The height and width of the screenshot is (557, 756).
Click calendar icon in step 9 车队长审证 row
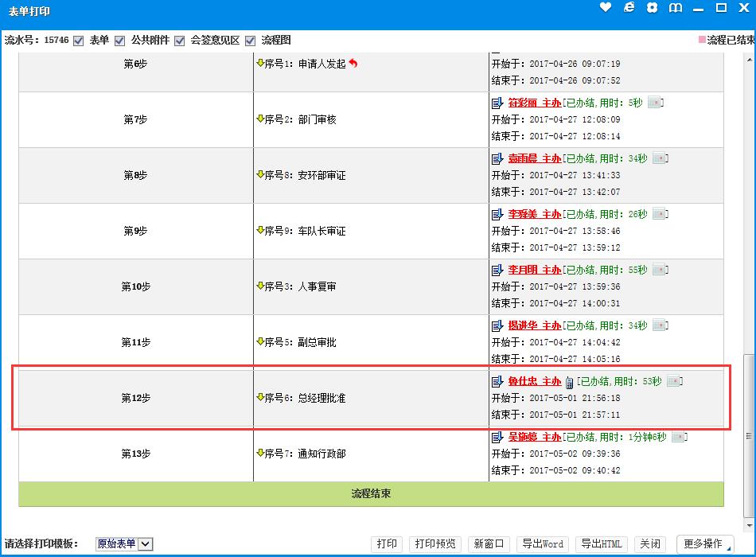click(660, 214)
